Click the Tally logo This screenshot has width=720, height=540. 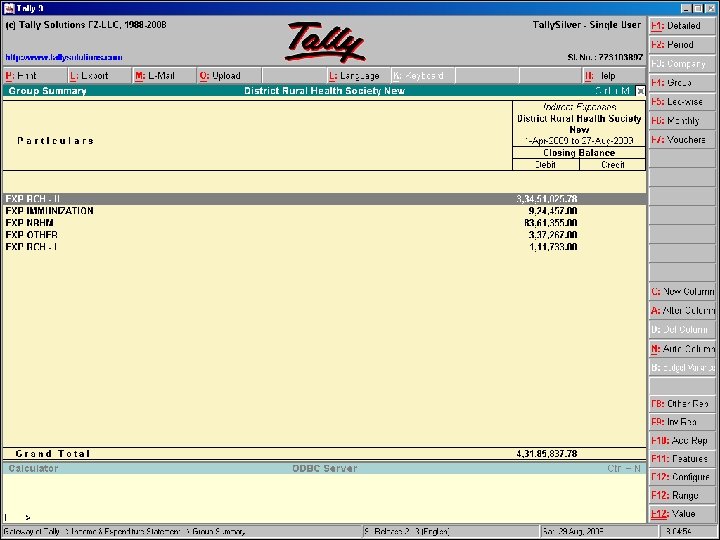(325, 42)
